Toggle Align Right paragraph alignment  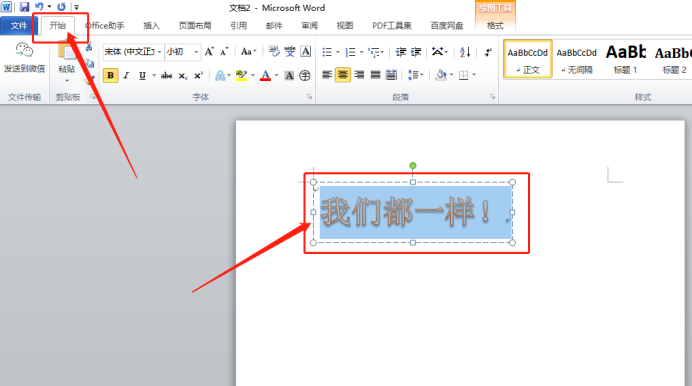(359, 75)
